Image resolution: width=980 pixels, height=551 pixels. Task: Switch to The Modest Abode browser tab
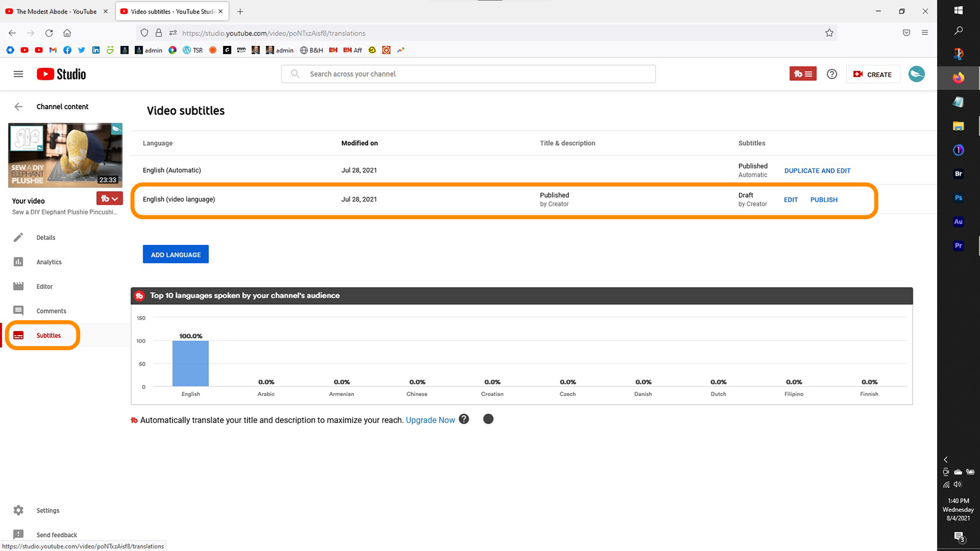56,12
